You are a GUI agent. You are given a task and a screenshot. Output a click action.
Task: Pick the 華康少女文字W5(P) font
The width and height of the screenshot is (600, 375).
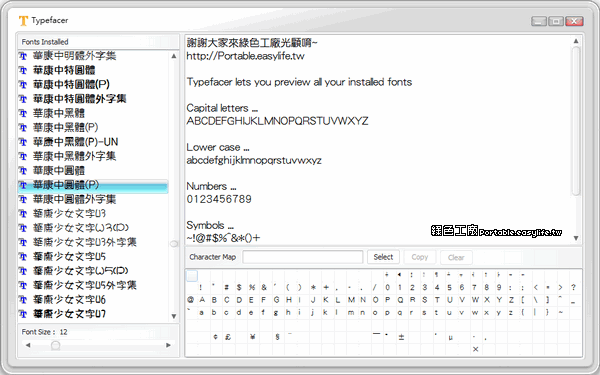pos(93,271)
